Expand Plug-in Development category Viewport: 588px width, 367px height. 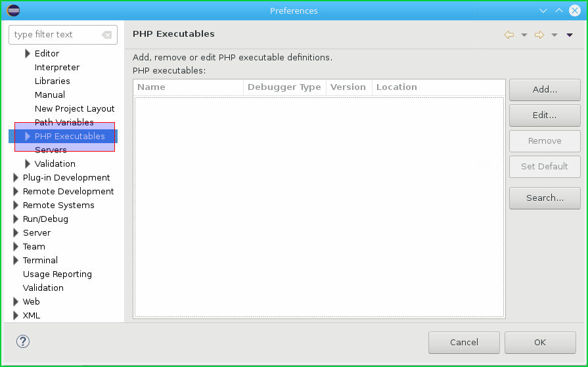pos(16,178)
